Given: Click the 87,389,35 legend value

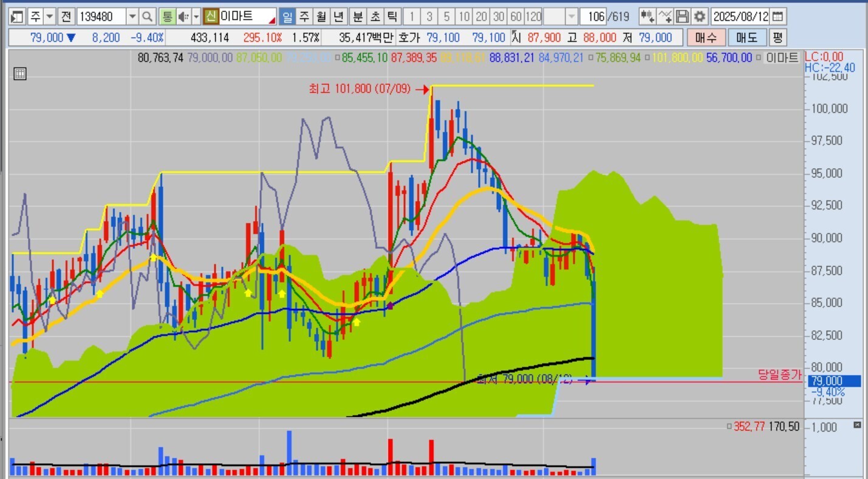Looking at the screenshot, I should [x=414, y=58].
